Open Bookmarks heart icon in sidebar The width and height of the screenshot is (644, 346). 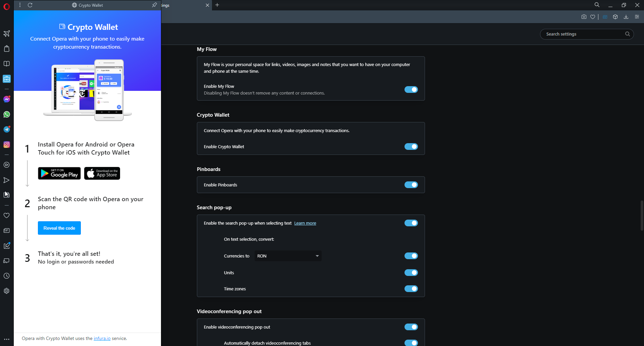coord(7,216)
